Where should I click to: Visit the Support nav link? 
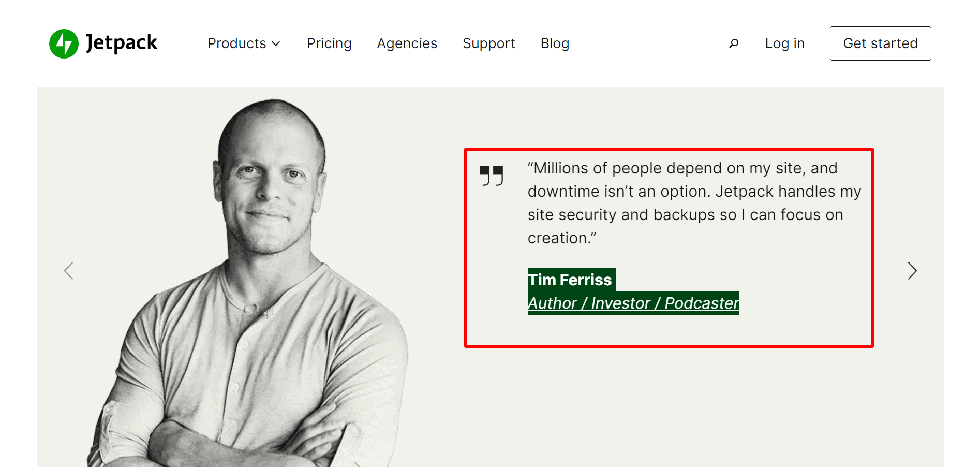[488, 43]
